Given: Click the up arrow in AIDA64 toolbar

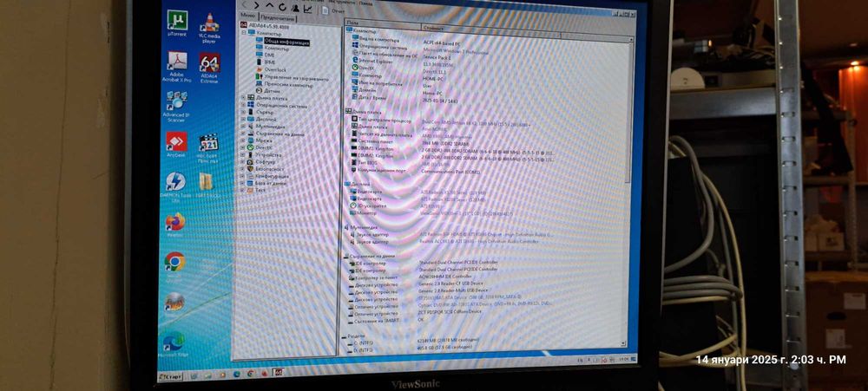Looking at the screenshot, I should pyautogui.click(x=270, y=5).
